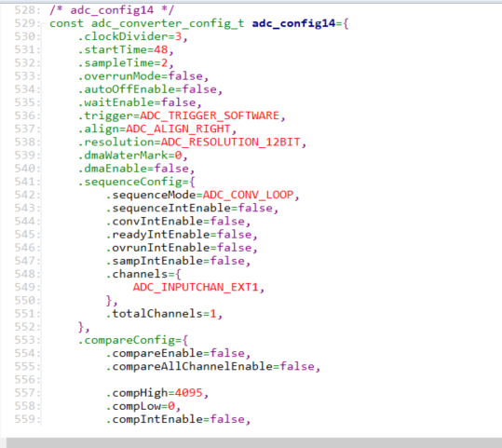This screenshot has height=448, width=502.
Task: Click the '.readyIntEnable=false' line
Action: click(x=182, y=235)
